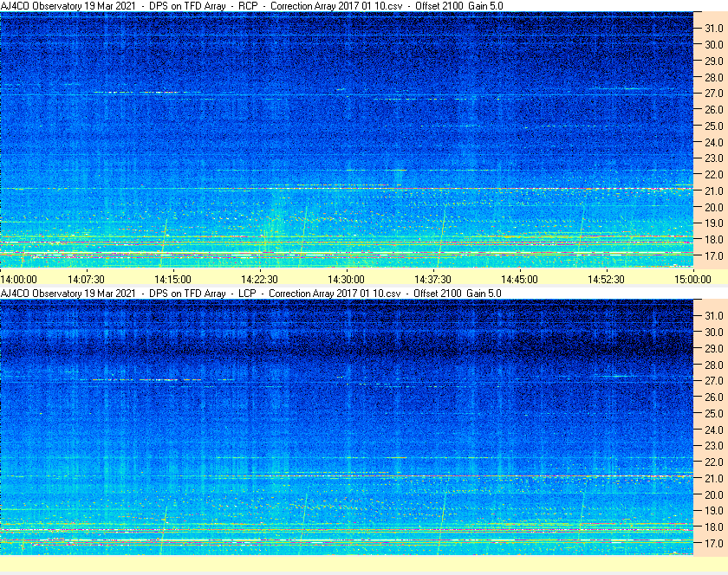Select the 14:37:30 time marker
The height and width of the screenshot is (575, 728).
pos(433,279)
